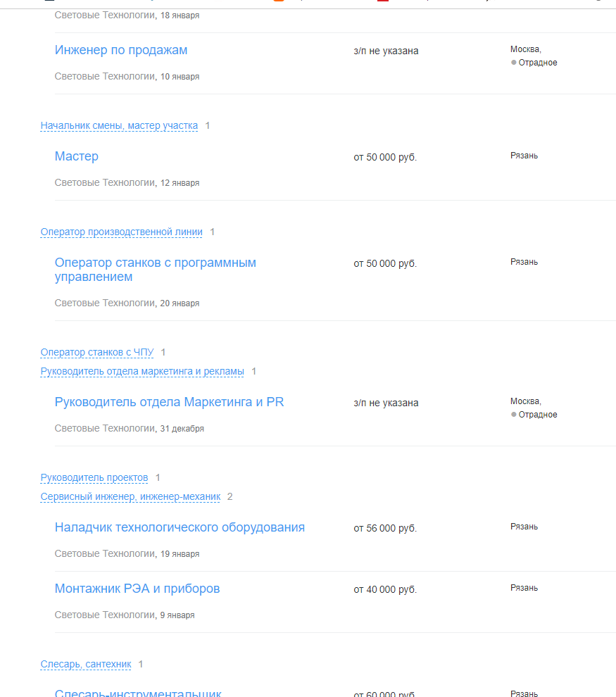The height and width of the screenshot is (697, 616).
Task: Expand the Оператор станков с ЧПУ category
Action: pyautogui.click(x=97, y=353)
